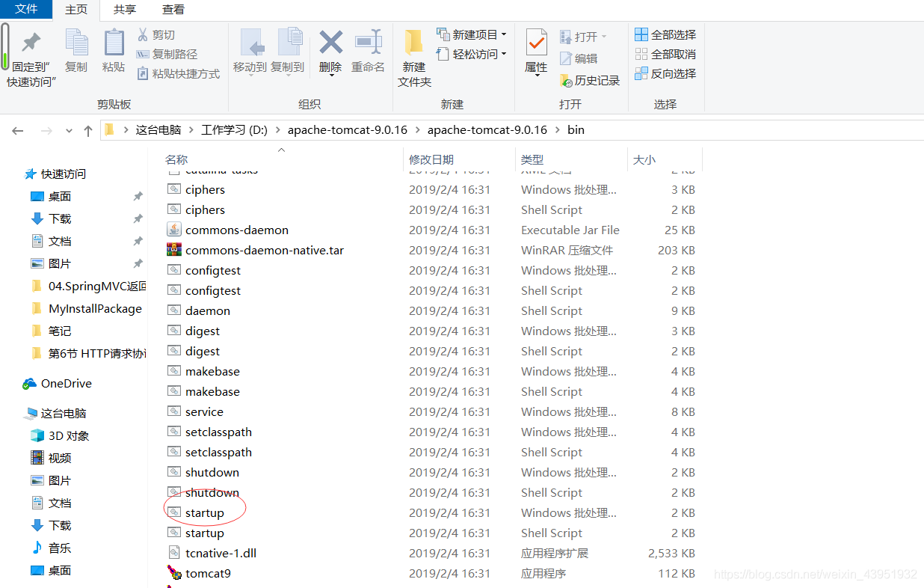Open the pinned Desktop (桌面) in Quick access
Screen dimensions: 924x588
(x=51, y=196)
